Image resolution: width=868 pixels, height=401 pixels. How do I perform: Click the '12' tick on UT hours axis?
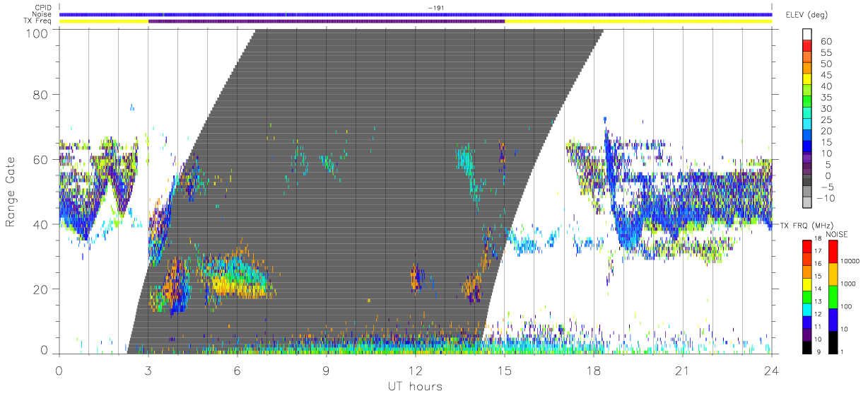click(416, 370)
